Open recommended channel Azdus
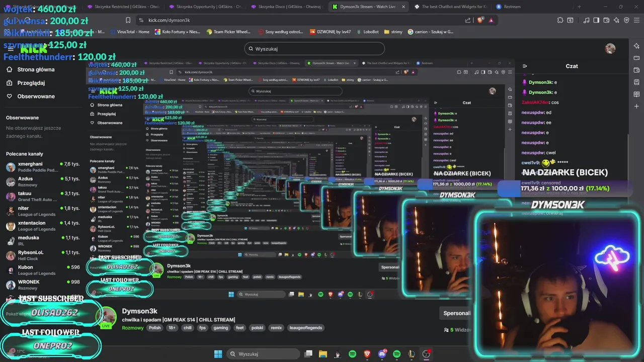The height and width of the screenshot is (362, 644). click(43, 182)
